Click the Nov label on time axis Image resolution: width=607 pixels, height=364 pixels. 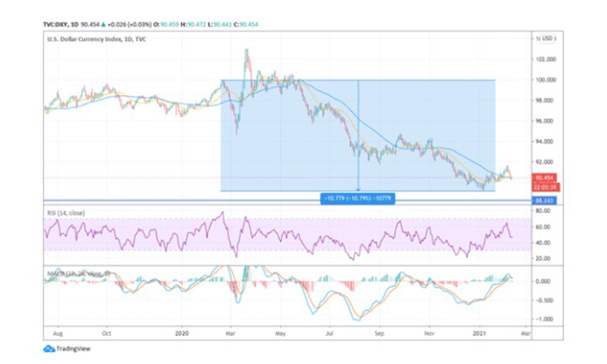point(429,333)
